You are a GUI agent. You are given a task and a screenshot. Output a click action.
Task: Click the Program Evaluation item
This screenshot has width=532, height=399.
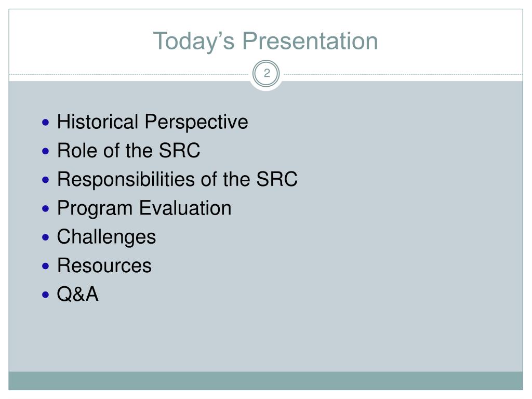[144, 208]
